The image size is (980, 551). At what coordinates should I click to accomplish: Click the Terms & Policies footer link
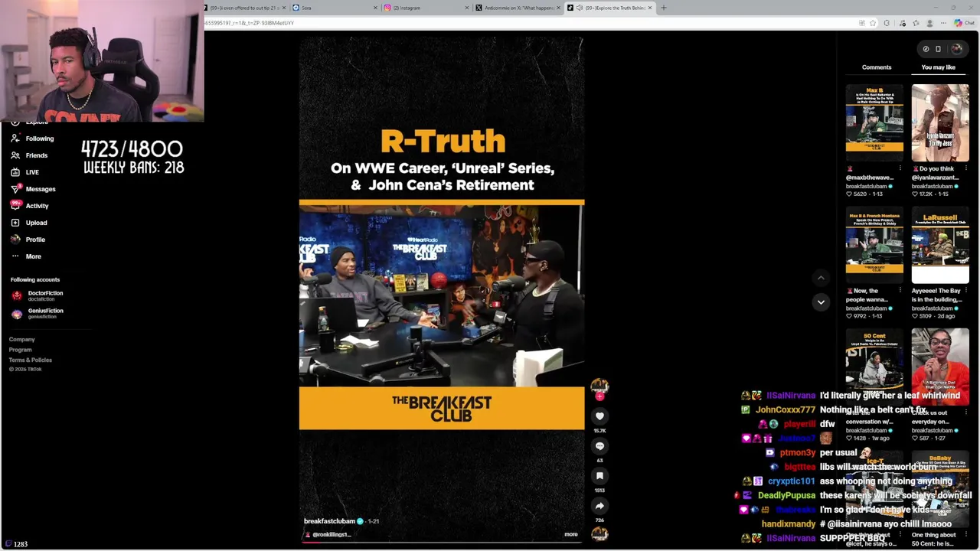(x=31, y=360)
